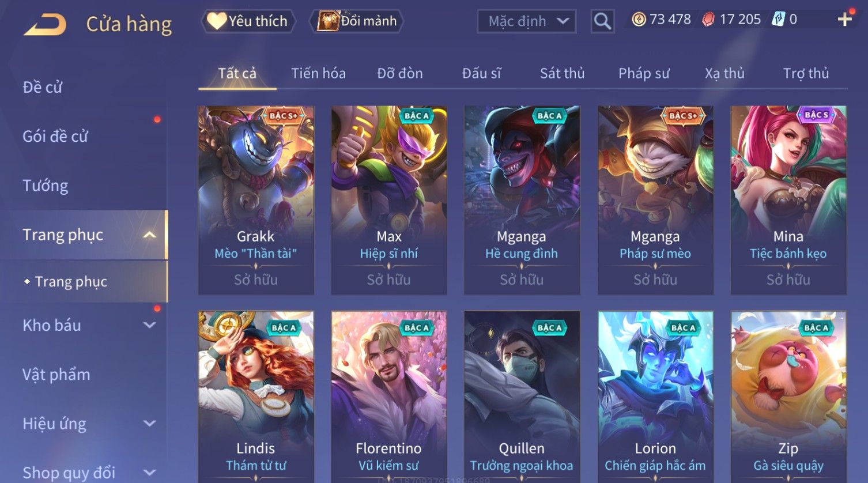
Task: Click the red ruby currency icon
Action: point(708,20)
